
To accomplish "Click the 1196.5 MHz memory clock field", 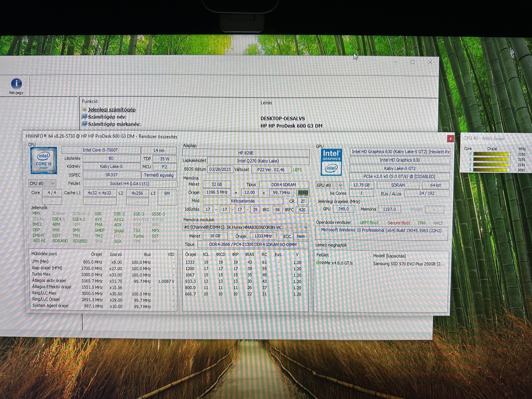I will coord(217,192).
